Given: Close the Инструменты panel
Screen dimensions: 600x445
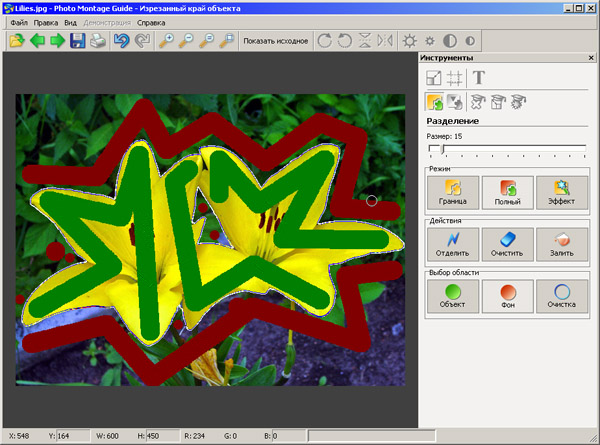Looking at the screenshot, I should click(x=592, y=58).
